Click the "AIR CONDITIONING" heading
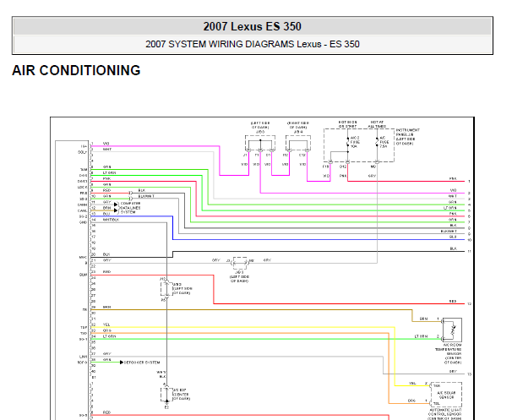This screenshot has height=420, width=512. click(x=76, y=70)
